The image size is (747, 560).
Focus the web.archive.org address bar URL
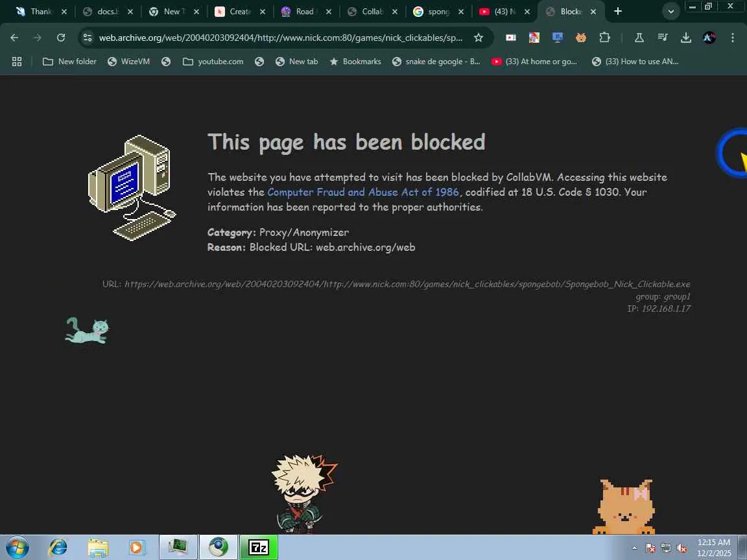[x=281, y=38]
